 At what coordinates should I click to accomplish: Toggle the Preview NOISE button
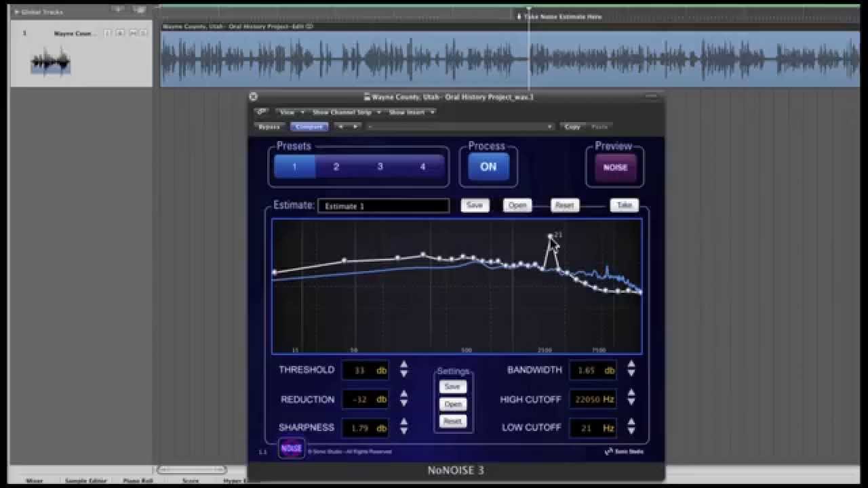(x=615, y=167)
